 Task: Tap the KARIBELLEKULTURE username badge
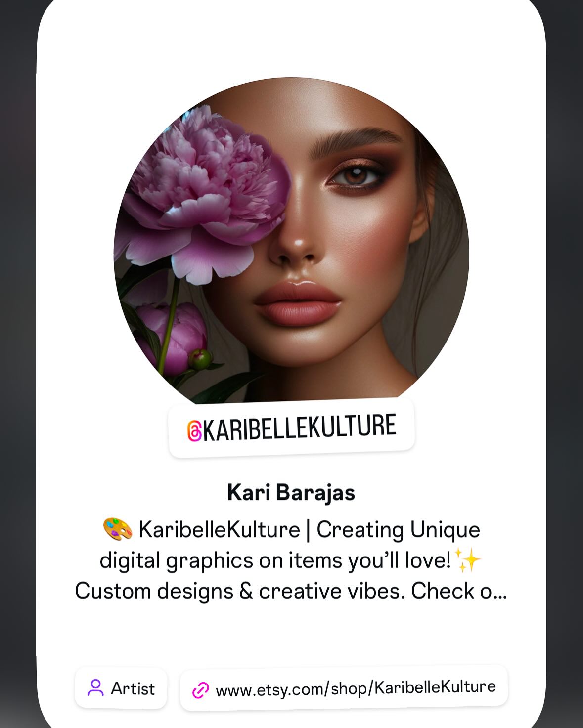click(291, 428)
